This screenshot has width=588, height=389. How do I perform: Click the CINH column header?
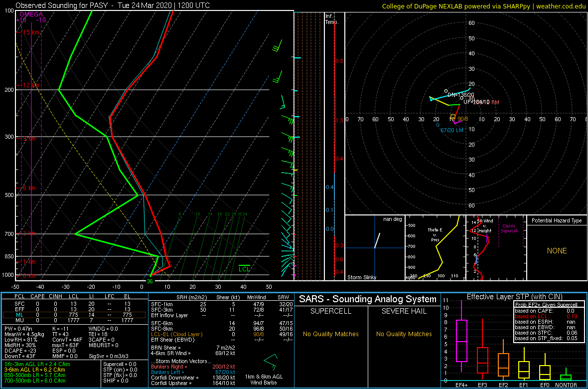coord(56,297)
